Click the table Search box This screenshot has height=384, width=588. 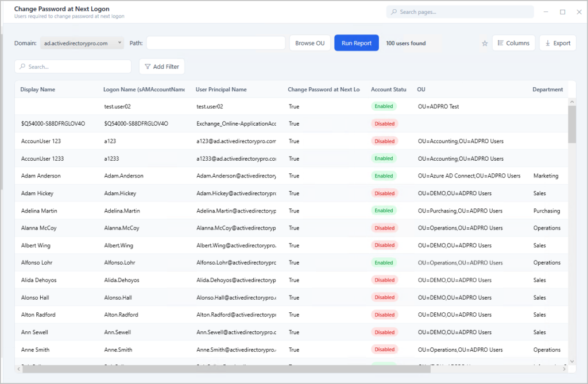(x=73, y=67)
